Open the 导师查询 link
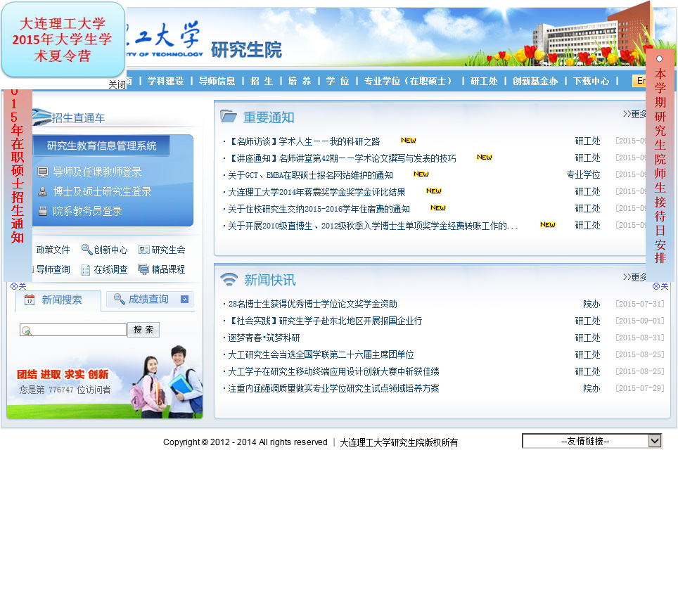The image size is (678, 616). 53,269
